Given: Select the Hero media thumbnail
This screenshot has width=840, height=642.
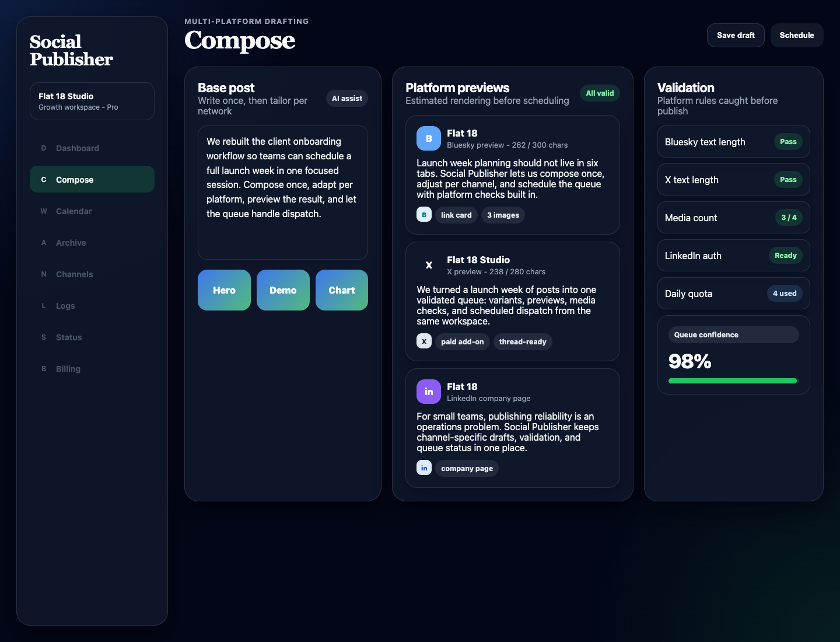Looking at the screenshot, I should (224, 290).
